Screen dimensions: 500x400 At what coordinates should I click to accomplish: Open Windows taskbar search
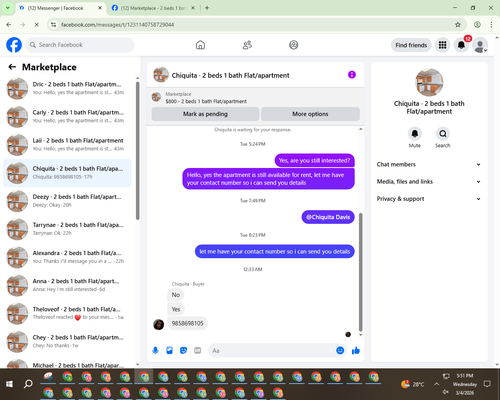point(28,384)
